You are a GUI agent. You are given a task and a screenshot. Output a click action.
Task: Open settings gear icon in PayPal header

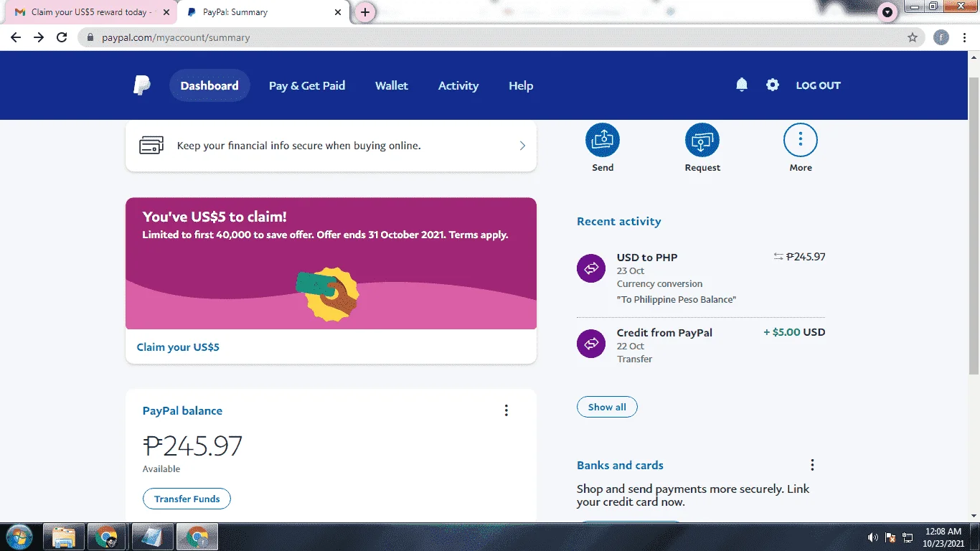coord(772,85)
